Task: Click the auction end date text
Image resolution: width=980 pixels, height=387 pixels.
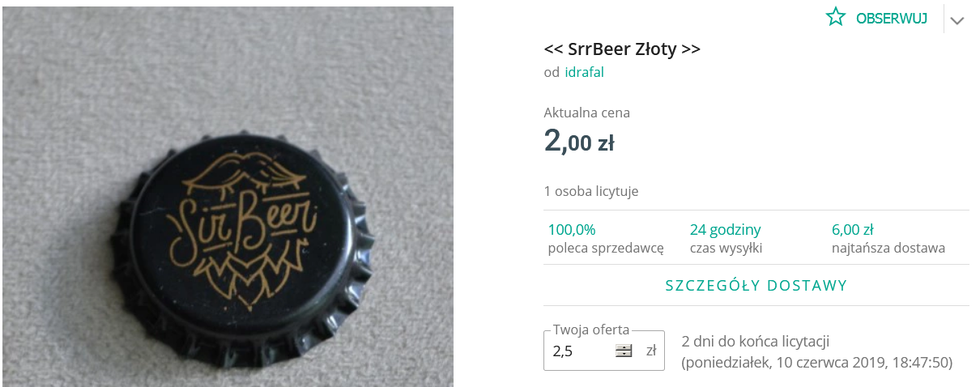Action: 817,362
